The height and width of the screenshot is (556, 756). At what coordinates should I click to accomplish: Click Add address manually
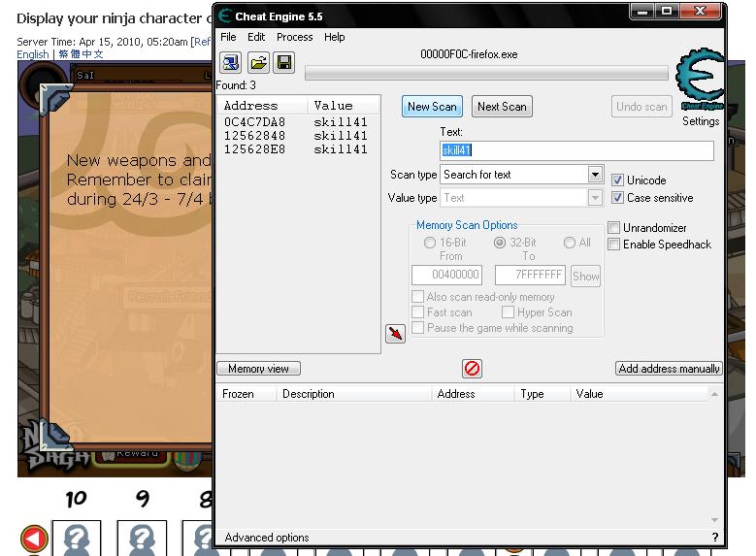tap(669, 369)
